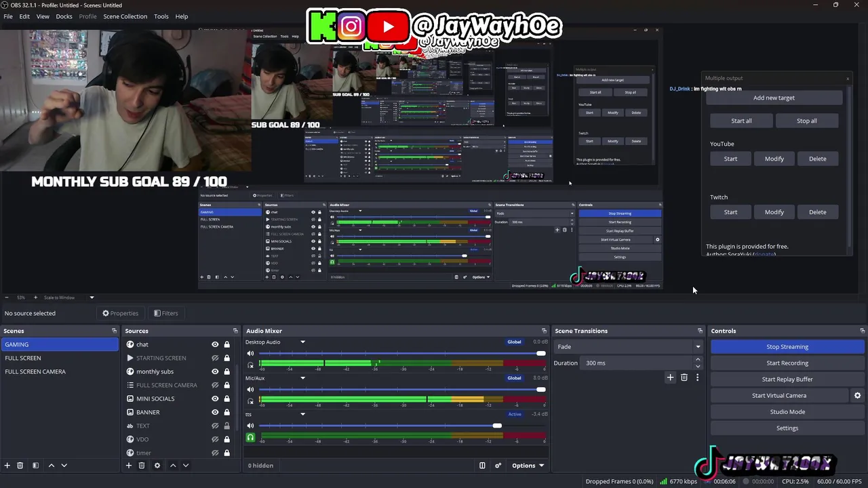Toggle Mic/Aux monitoring icon
This screenshot has width=868, height=488.
pyautogui.click(x=250, y=401)
